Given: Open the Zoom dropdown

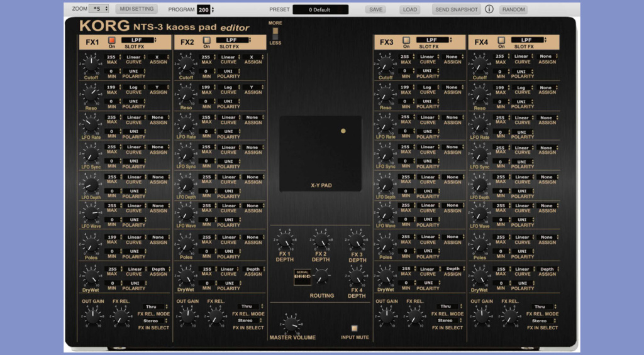Looking at the screenshot, I should tap(99, 9).
